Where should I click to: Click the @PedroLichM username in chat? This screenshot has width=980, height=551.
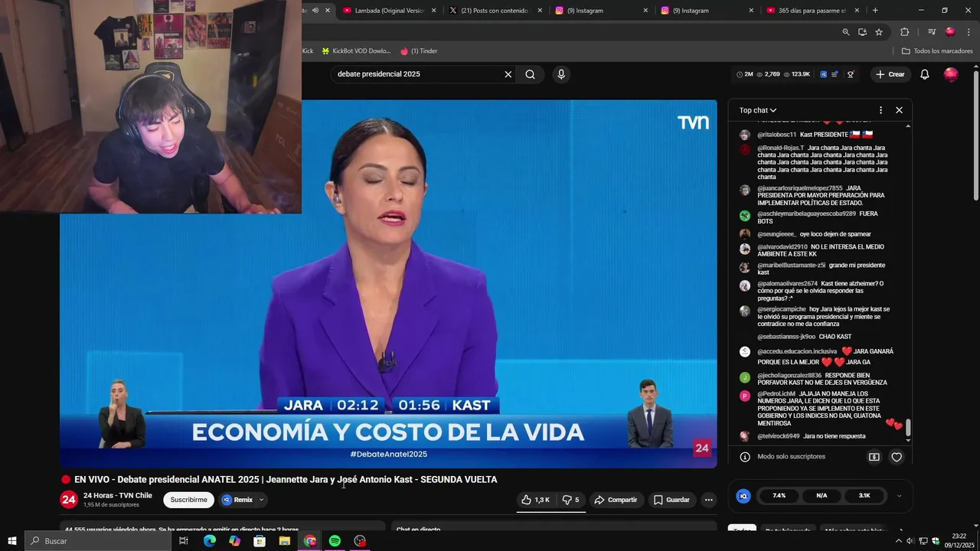click(776, 394)
